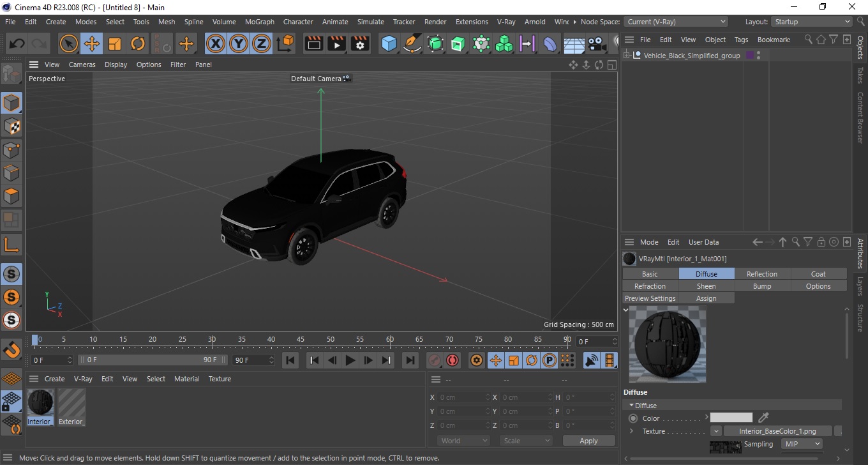Screen dimensions: 868x465
Task: Activate the Move tool
Action: tap(92, 44)
